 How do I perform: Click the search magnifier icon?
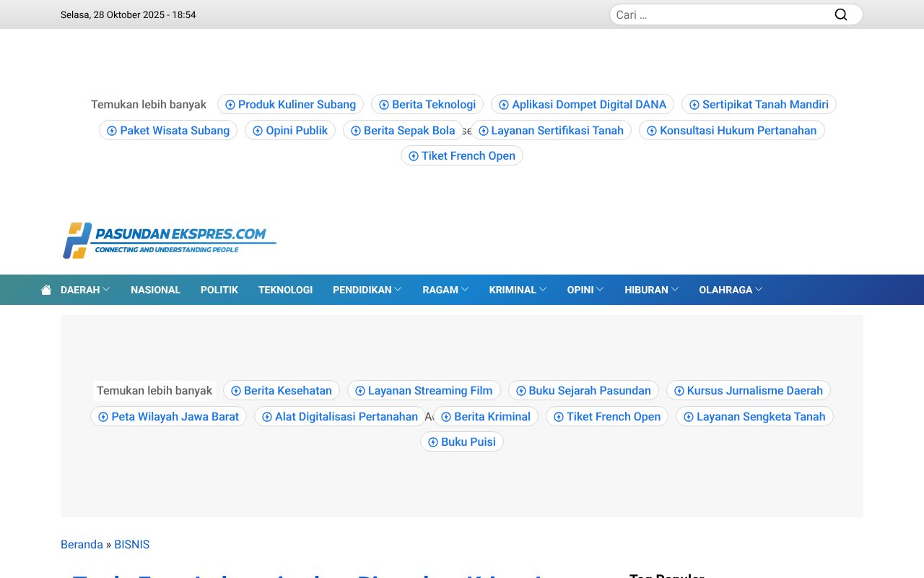pyautogui.click(x=840, y=14)
